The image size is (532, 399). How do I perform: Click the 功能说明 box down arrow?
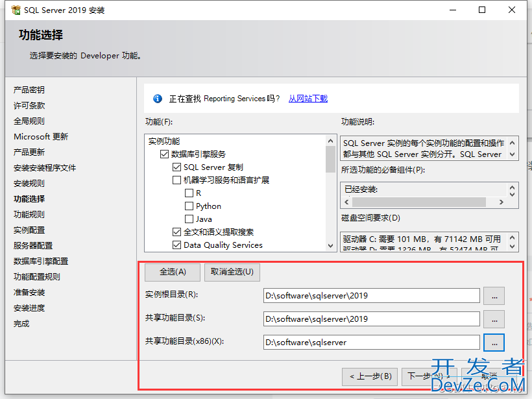click(x=513, y=154)
